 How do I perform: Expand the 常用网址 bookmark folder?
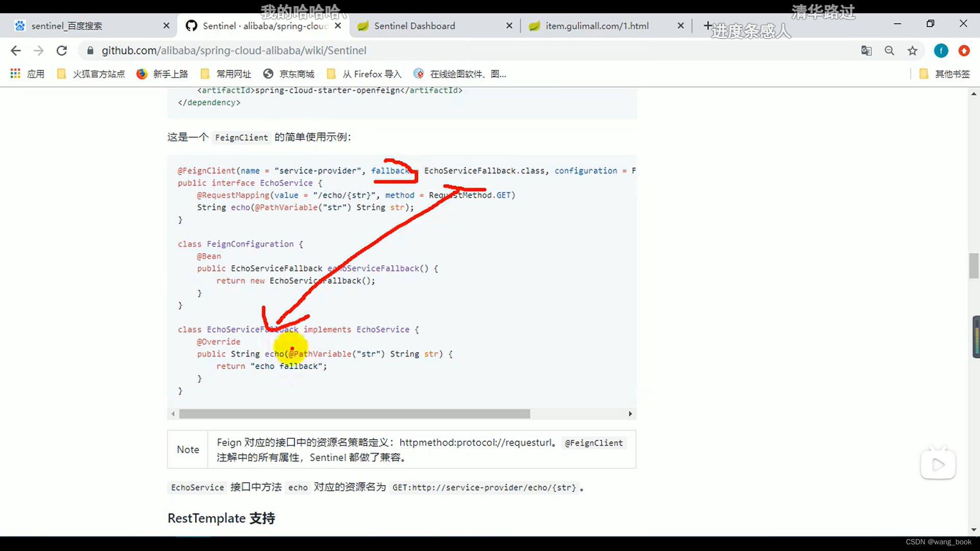(226, 73)
